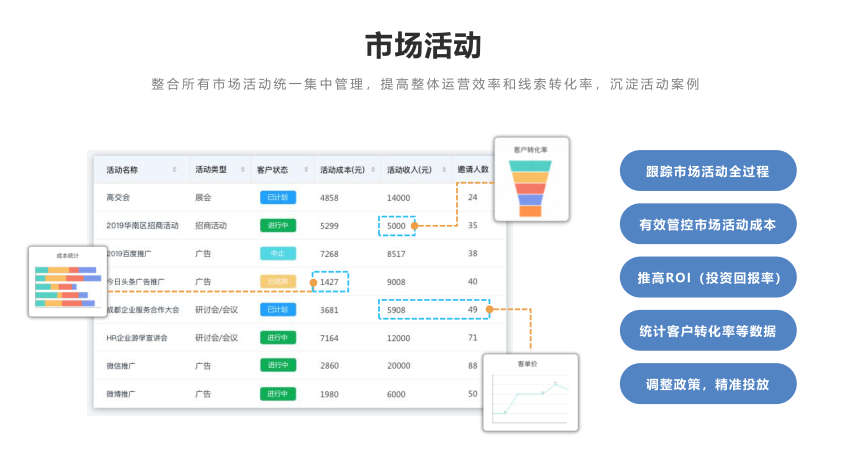Click the 中止 status badge

click(x=278, y=254)
